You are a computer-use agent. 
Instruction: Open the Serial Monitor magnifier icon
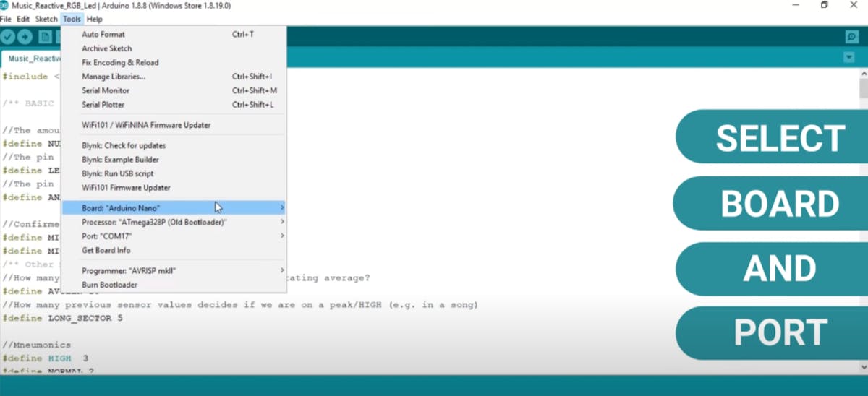851,37
